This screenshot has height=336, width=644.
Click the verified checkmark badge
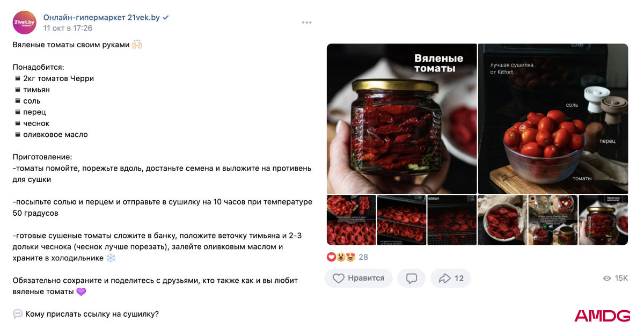coord(166,18)
